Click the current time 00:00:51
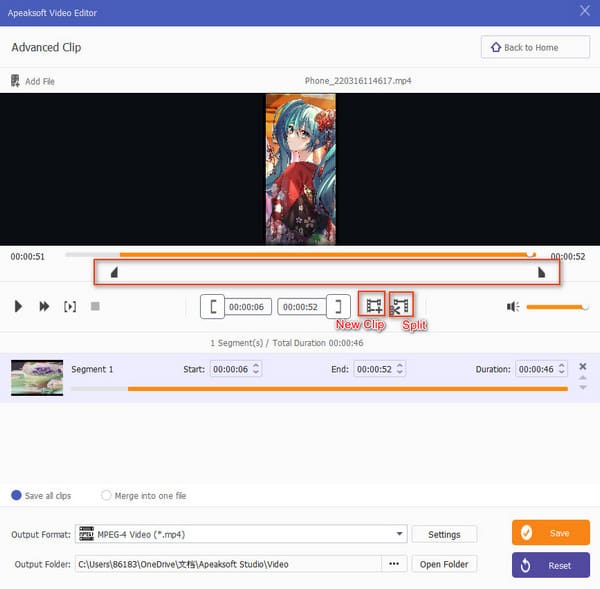This screenshot has width=600, height=589. pos(28,256)
